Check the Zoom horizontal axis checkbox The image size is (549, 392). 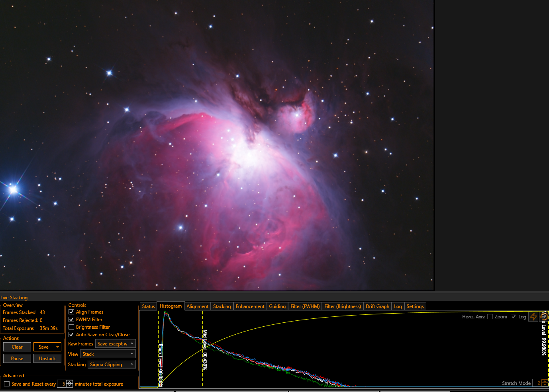point(490,317)
